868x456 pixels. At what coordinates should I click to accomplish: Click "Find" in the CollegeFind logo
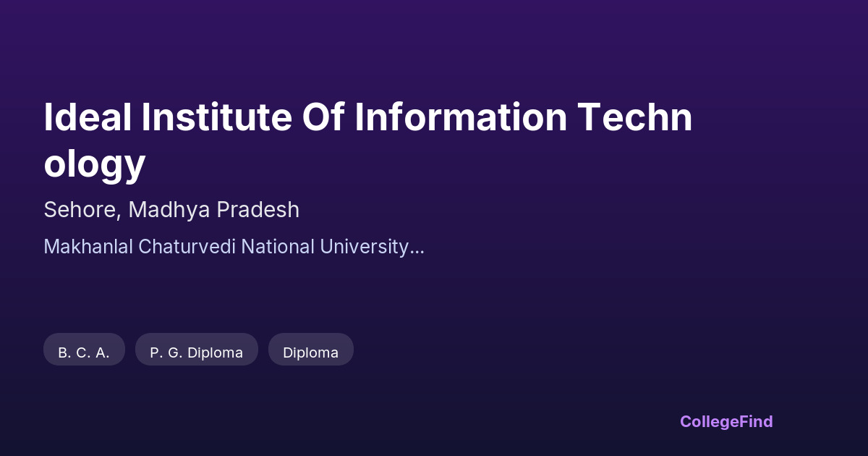click(x=754, y=421)
